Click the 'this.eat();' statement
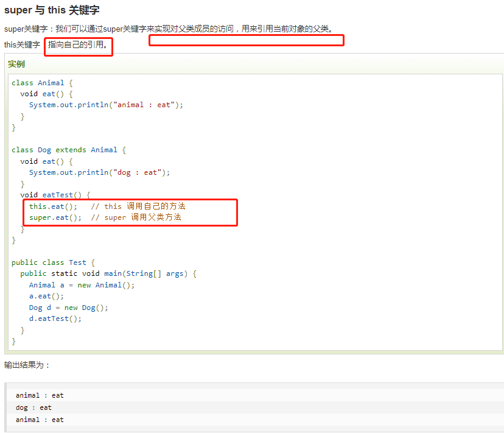Image resolution: width=504 pixels, height=433 pixels. coord(53,206)
